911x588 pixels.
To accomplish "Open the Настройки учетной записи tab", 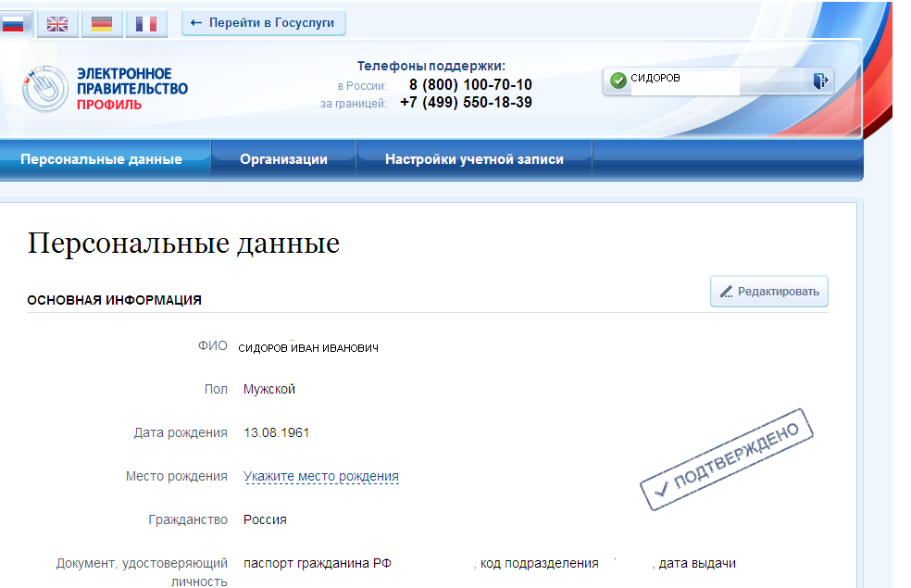I will click(474, 159).
